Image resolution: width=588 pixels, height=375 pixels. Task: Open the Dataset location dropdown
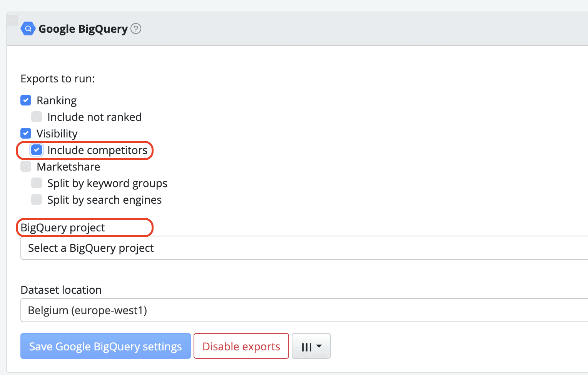click(x=154, y=310)
